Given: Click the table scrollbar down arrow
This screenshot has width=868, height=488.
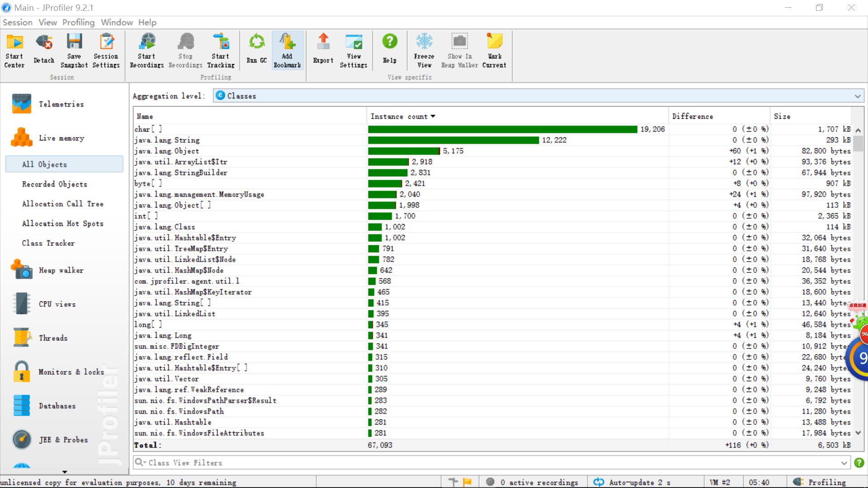Looking at the screenshot, I should click(x=858, y=433).
